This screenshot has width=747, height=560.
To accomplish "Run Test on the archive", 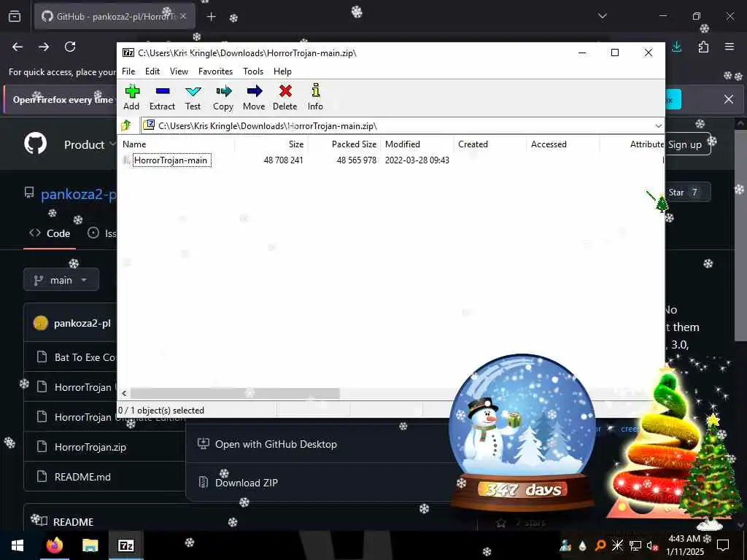I will pos(193,98).
